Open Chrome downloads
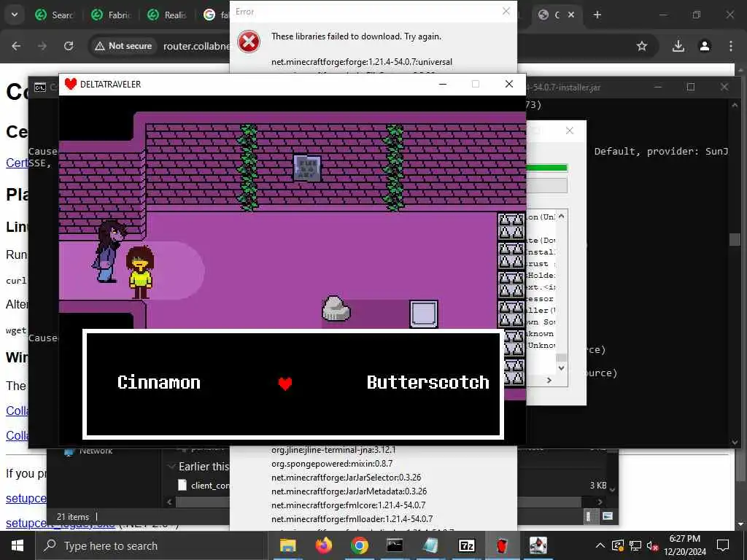The width and height of the screenshot is (747, 560). pyautogui.click(x=678, y=46)
